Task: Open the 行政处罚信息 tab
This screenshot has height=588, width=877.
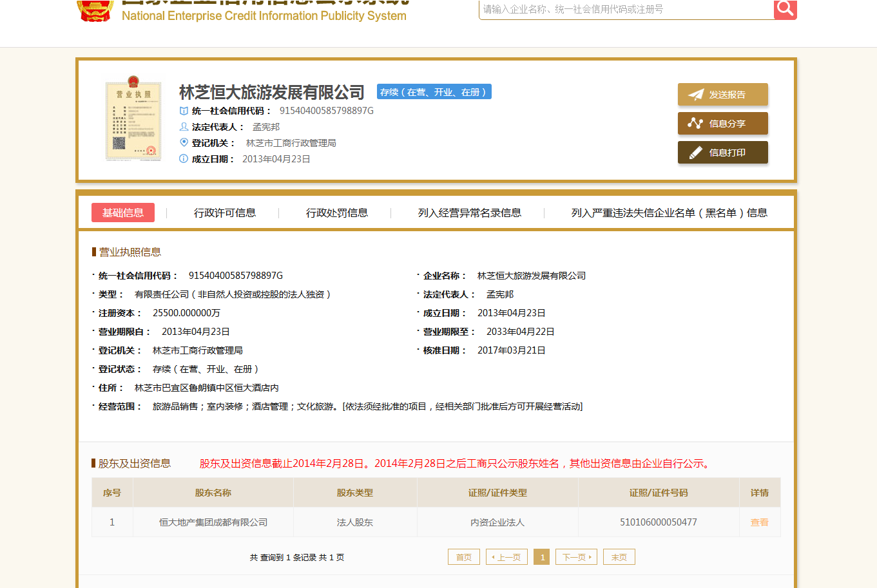Action: [337, 213]
